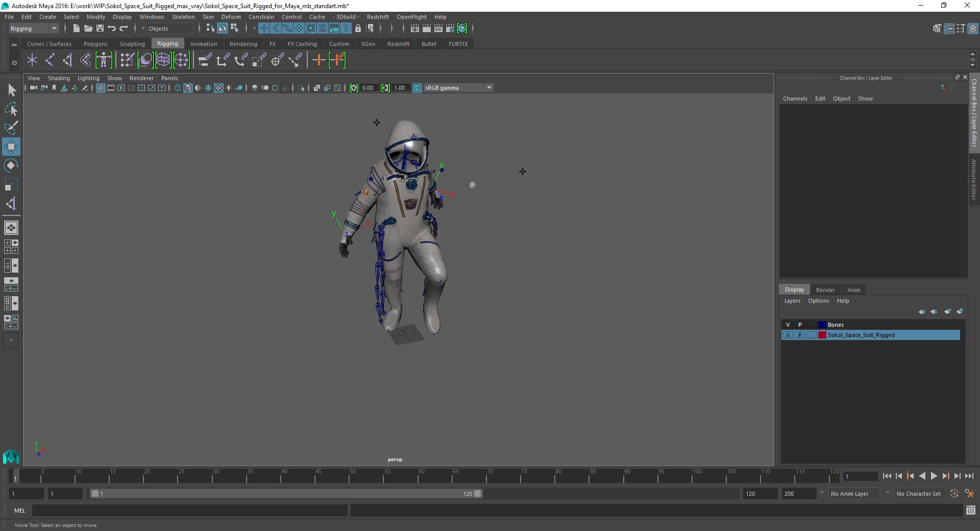
Task: Click the Create Lattice shelf icon
Action: click(163, 60)
